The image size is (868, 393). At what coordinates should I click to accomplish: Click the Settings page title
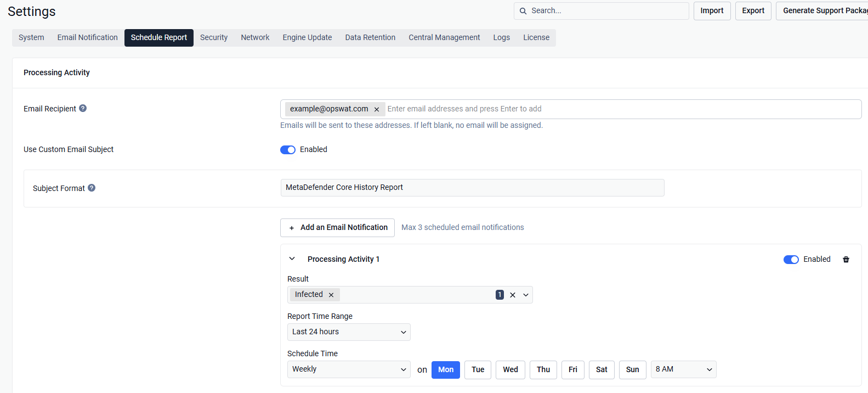point(32,12)
